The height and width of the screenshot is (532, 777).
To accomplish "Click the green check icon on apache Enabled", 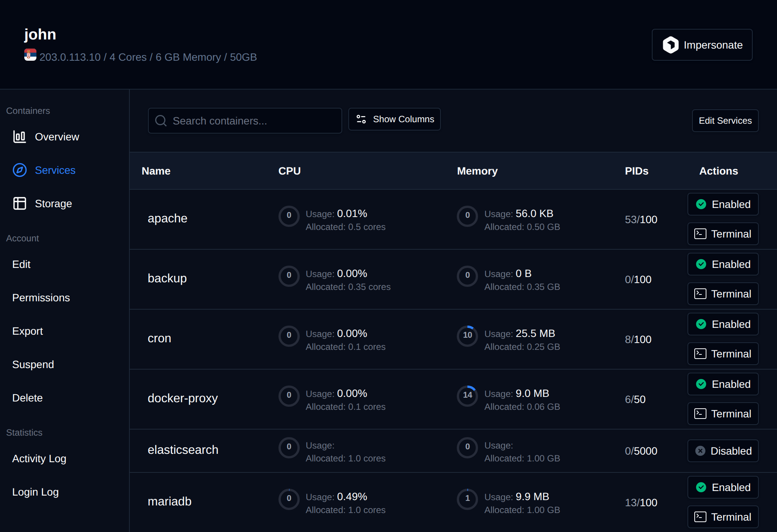I will click(701, 204).
